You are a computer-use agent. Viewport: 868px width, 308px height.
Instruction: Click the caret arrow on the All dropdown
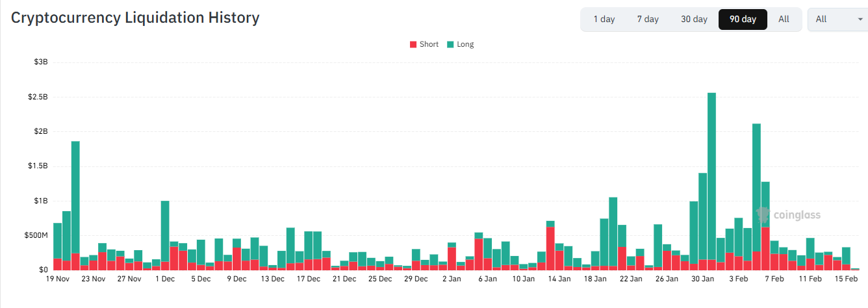pyautogui.click(x=860, y=19)
